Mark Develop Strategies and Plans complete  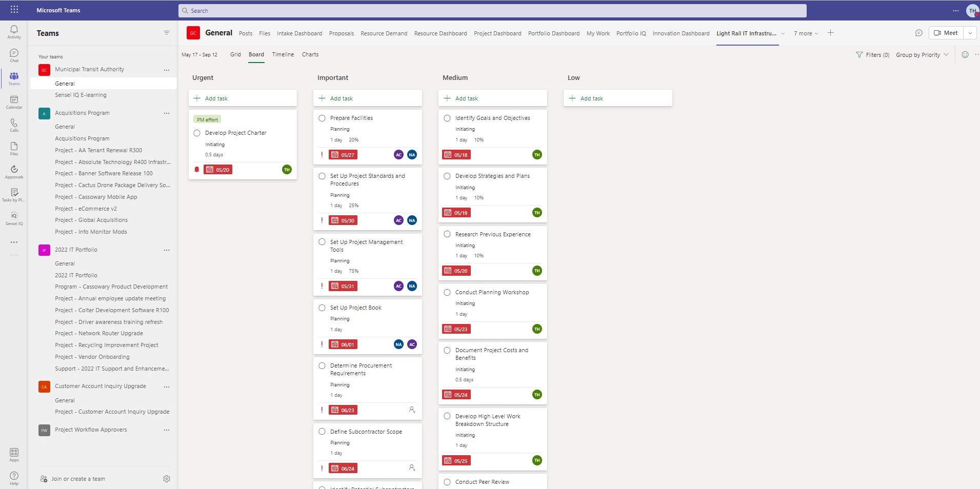447,176
